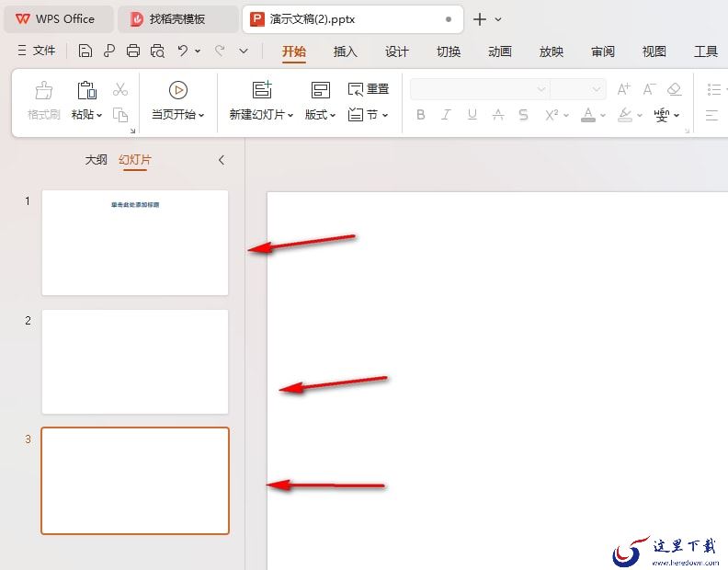This screenshot has height=570, width=728.
Task: Switch to the Tools ribbon tab
Action: click(706, 51)
